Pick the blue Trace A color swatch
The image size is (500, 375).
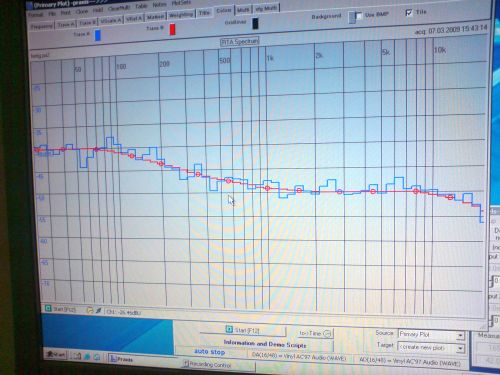pyautogui.click(x=98, y=35)
